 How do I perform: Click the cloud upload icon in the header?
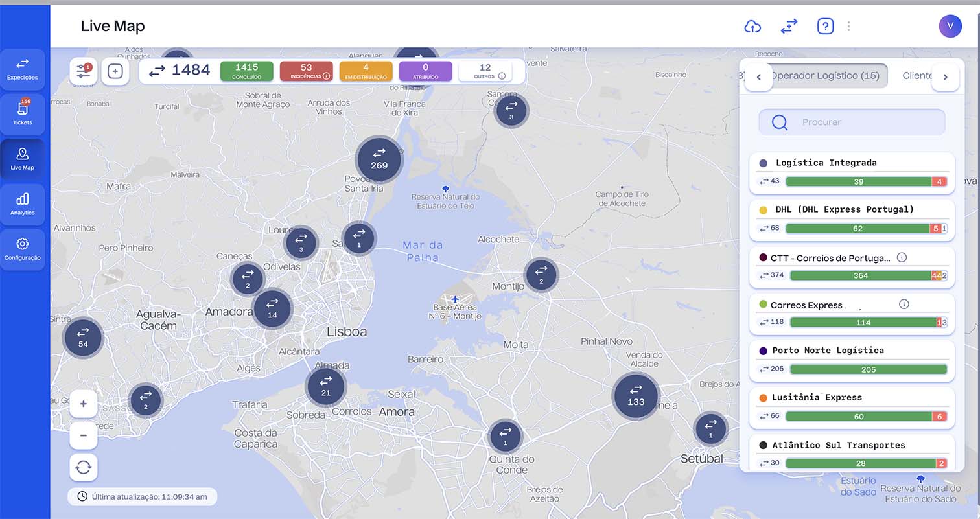tap(752, 26)
